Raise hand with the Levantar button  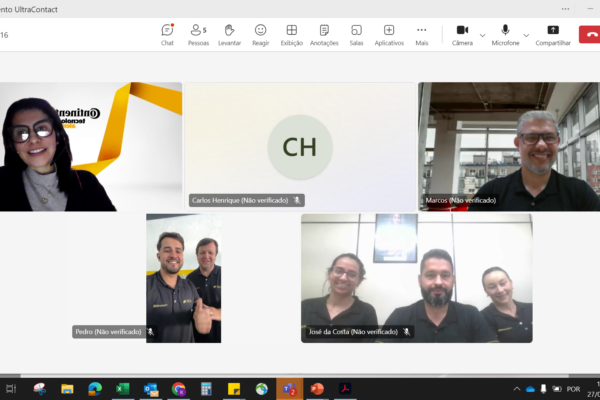[229, 34]
